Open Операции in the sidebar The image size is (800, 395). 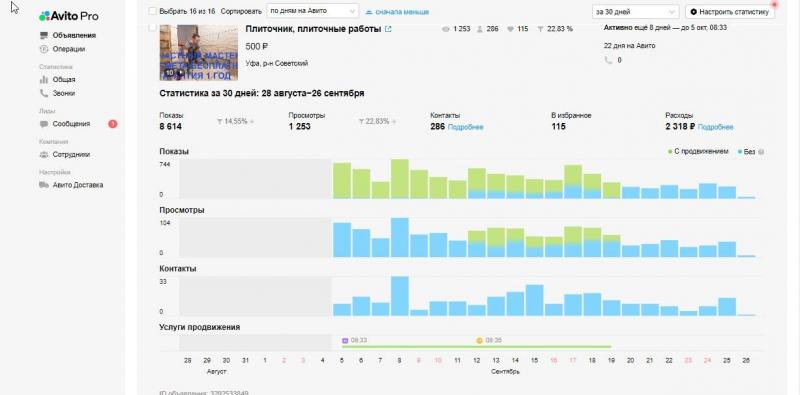(62, 49)
